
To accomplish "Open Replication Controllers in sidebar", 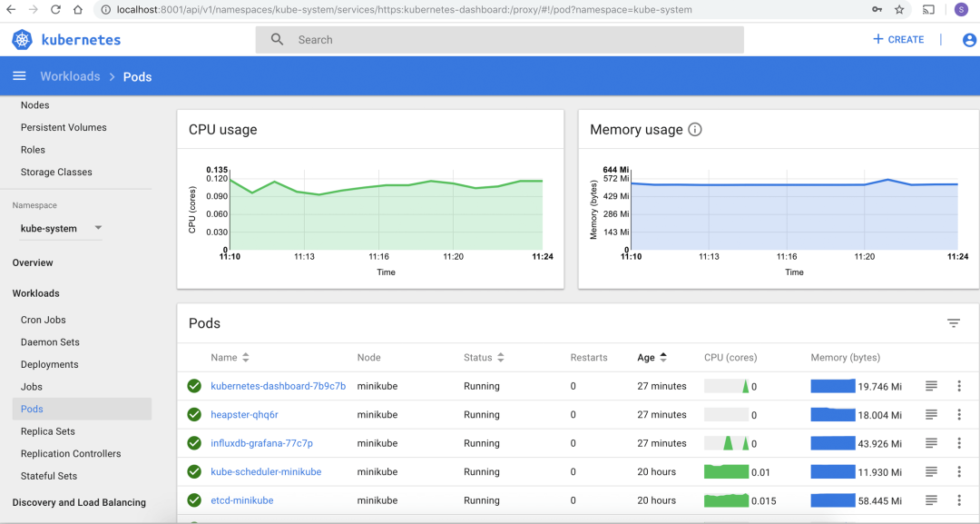I will point(71,453).
